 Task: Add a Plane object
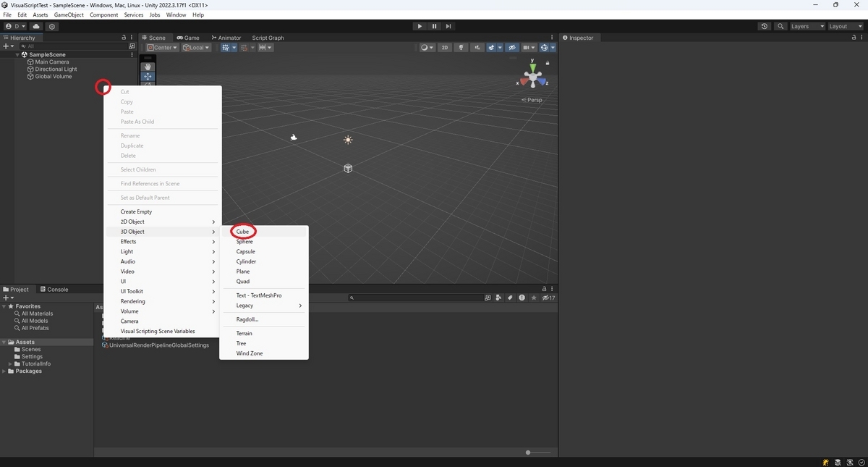(x=264, y=272)
